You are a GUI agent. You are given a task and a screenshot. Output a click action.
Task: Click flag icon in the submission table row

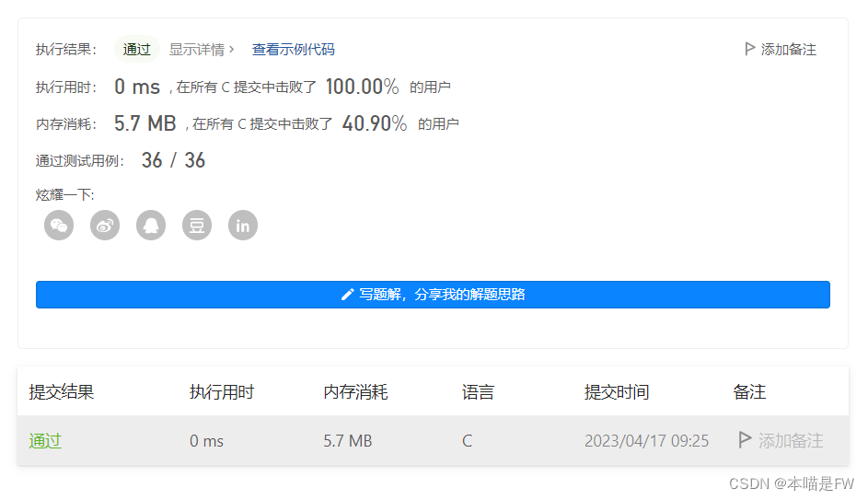[x=745, y=439]
